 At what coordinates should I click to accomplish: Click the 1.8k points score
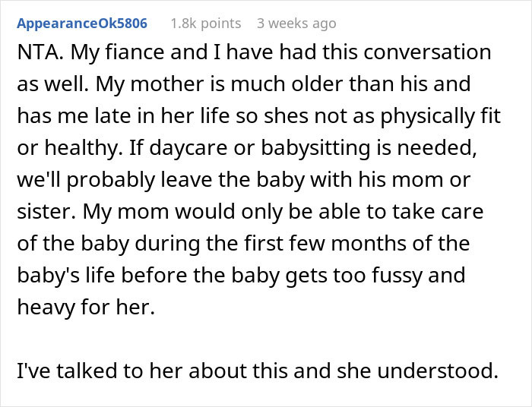[x=205, y=24]
